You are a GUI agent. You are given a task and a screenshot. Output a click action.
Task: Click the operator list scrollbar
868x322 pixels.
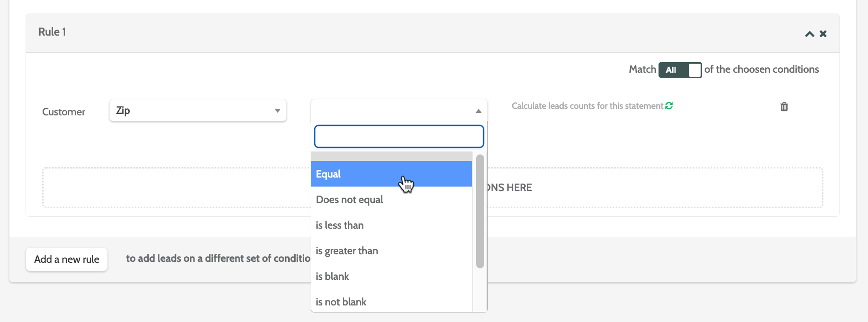point(480,211)
